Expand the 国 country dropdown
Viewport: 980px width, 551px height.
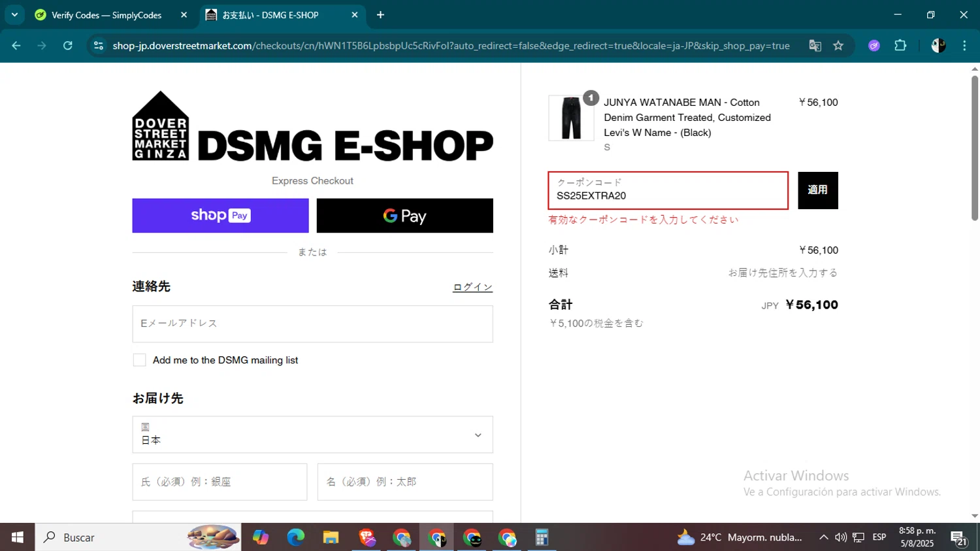pos(312,435)
